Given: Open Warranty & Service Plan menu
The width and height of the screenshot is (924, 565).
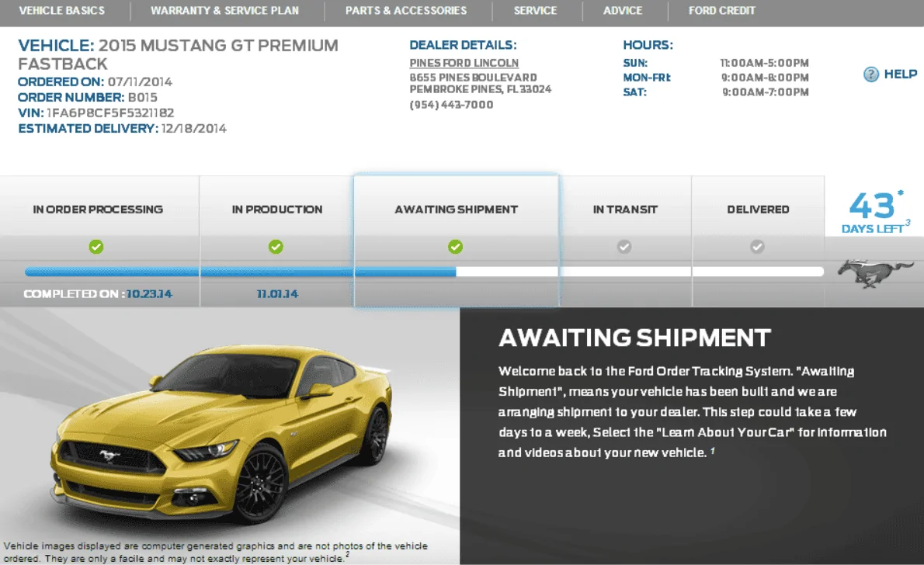Looking at the screenshot, I should [x=224, y=11].
